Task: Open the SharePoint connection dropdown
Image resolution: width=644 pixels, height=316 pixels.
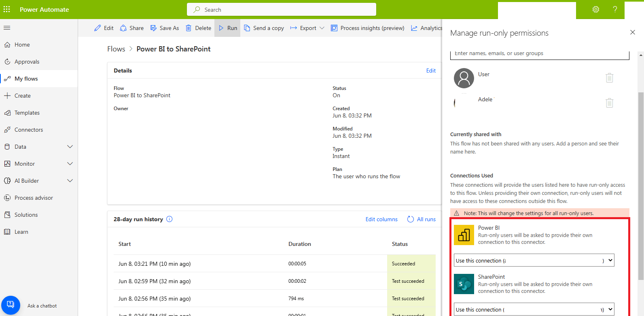Action: point(534,309)
